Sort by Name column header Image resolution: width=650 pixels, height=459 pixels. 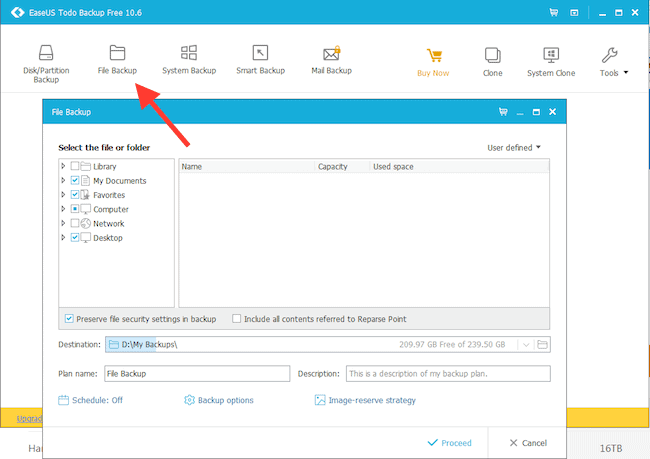[x=247, y=167]
